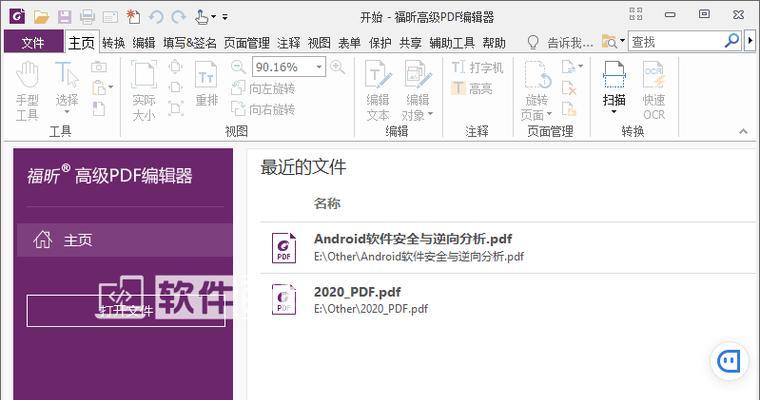Click in the 查找 search field
Image resolution: width=760 pixels, height=400 pixels.
coord(677,42)
